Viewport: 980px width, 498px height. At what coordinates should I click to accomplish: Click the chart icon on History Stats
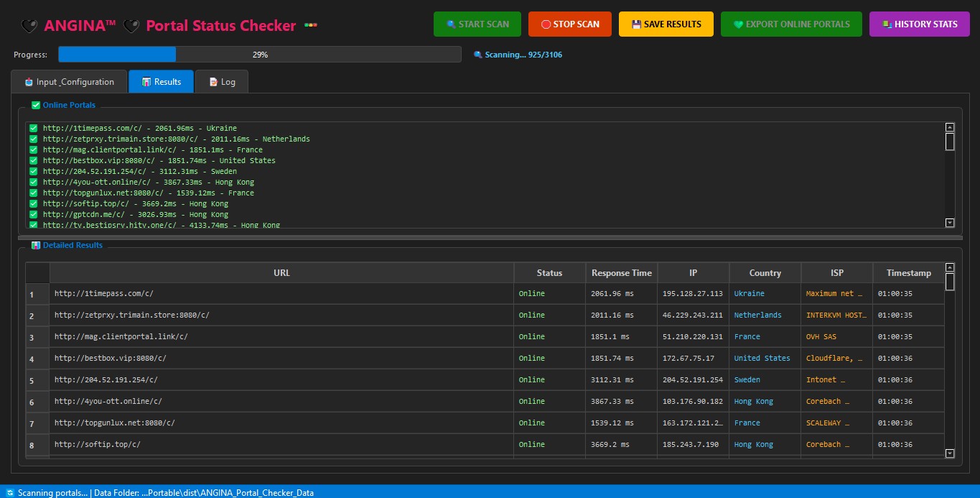[x=887, y=24]
